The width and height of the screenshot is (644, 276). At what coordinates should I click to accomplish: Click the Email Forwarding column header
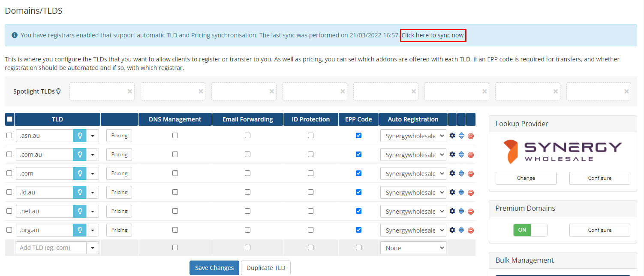pos(247,119)
